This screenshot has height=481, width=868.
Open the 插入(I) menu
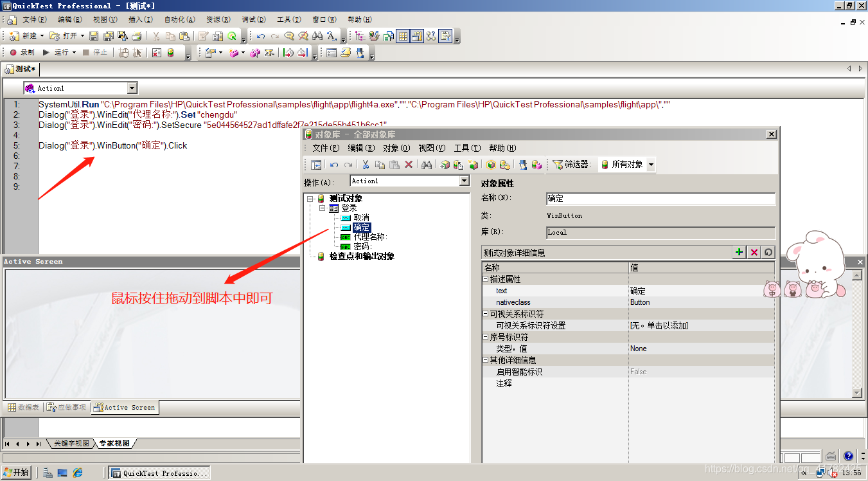[x=140, y=20]
